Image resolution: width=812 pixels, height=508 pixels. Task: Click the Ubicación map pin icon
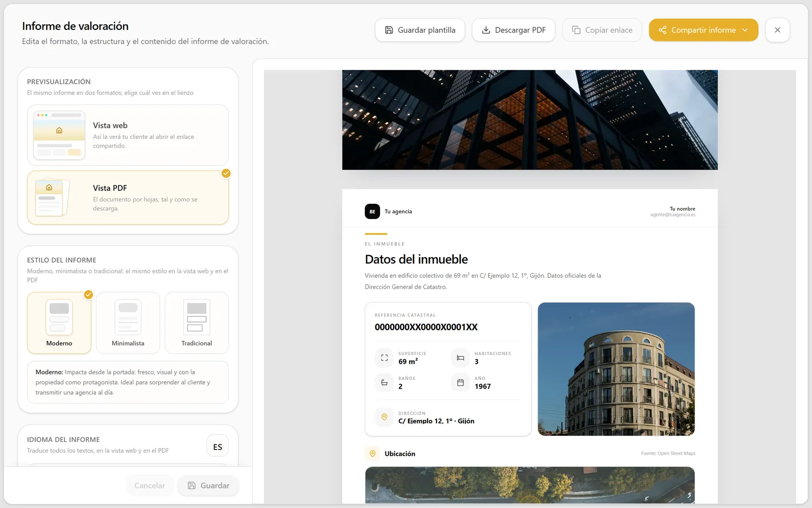click(373, 454)
